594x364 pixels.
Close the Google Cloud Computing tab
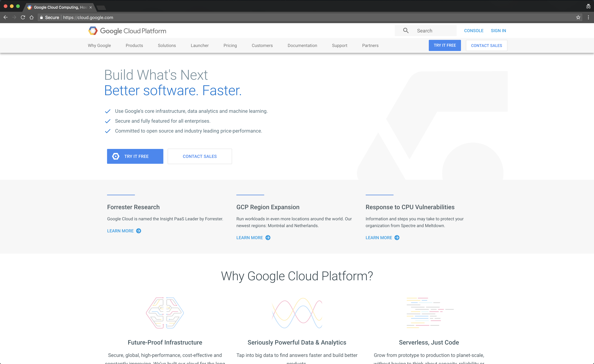point(91,7)
